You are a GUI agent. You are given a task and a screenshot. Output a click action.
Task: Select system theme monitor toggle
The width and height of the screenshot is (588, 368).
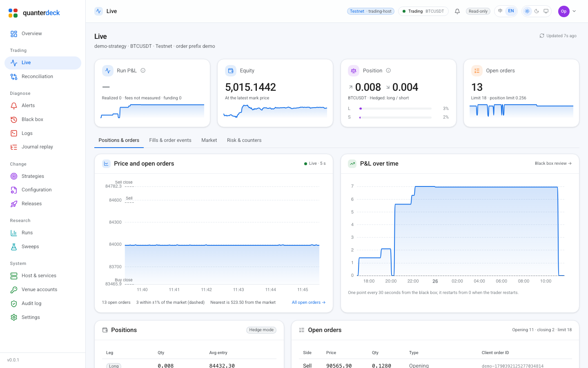click(x=546, y=11)
